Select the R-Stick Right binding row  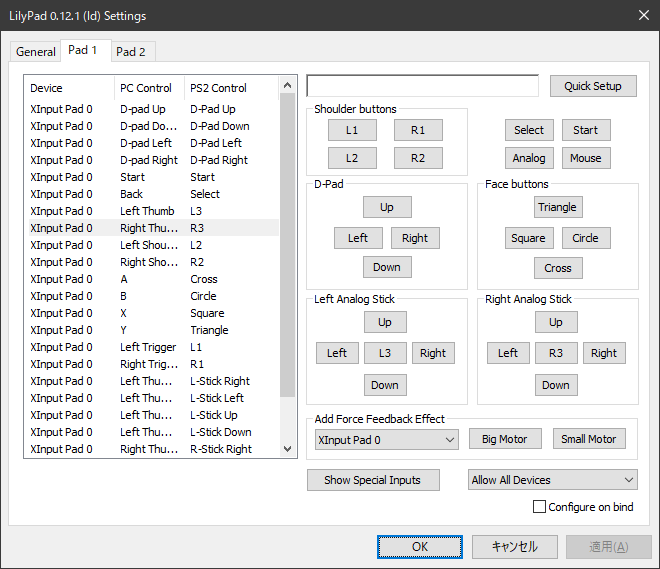(x=154, y=449)
